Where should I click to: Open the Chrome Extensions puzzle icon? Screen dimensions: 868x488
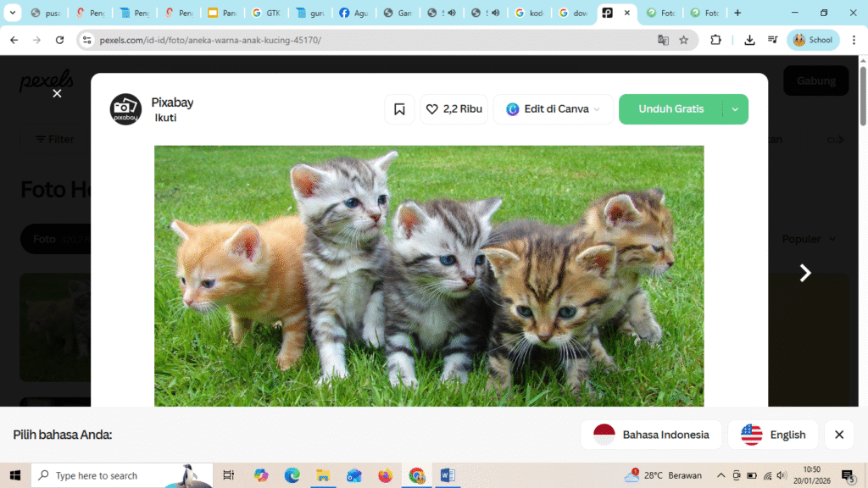[715, 40]
